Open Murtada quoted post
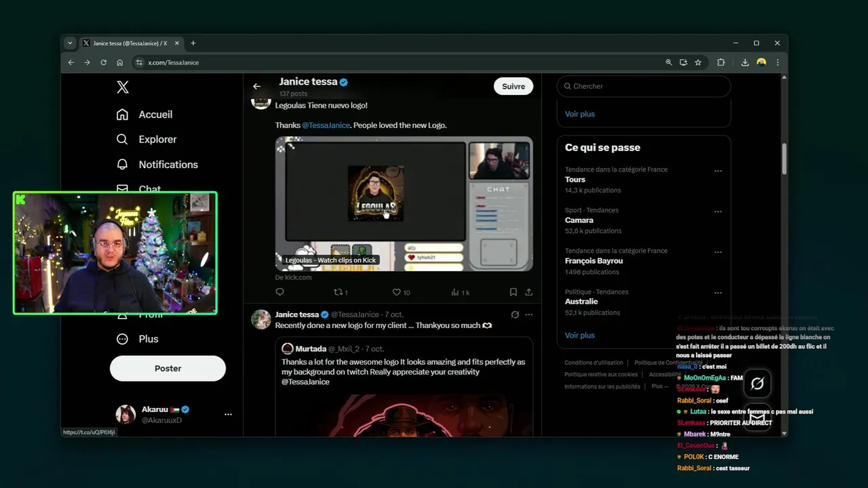 pyautogui.click(x=404, y=386)
